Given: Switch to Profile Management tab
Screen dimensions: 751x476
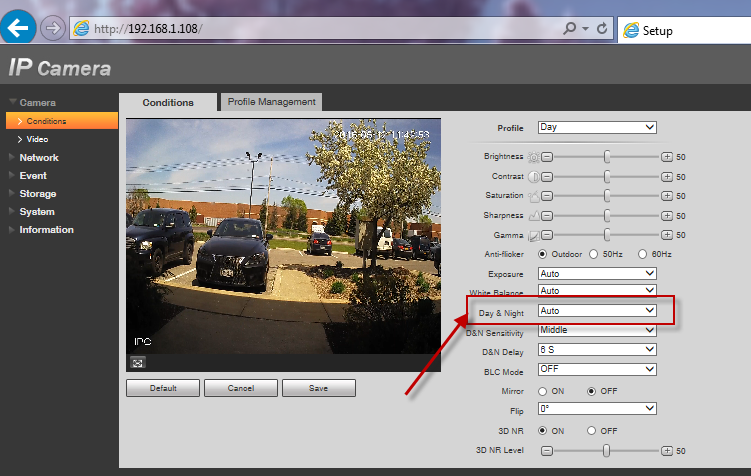Looking at the screenshot, I should 270,102.
